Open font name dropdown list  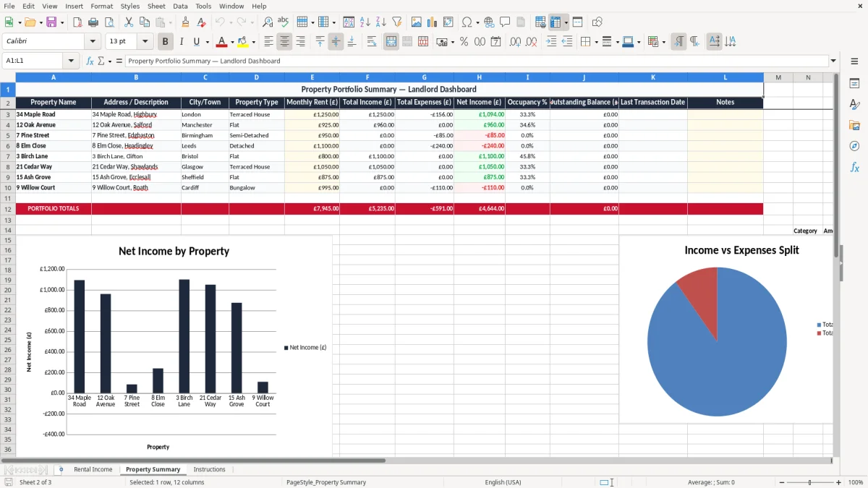click(92, 42)
